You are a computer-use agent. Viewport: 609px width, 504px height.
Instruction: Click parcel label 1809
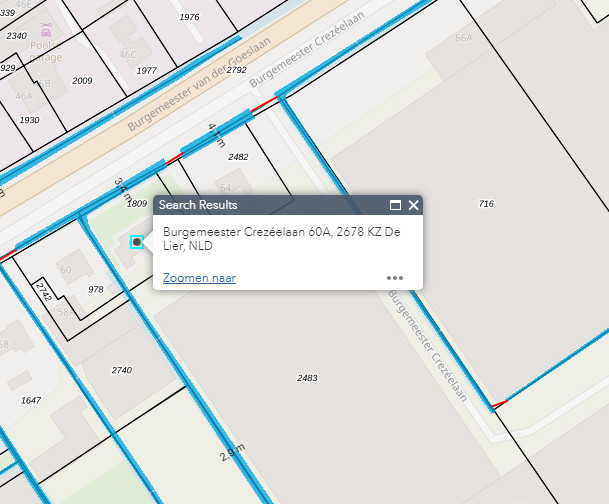pos(137,203)
